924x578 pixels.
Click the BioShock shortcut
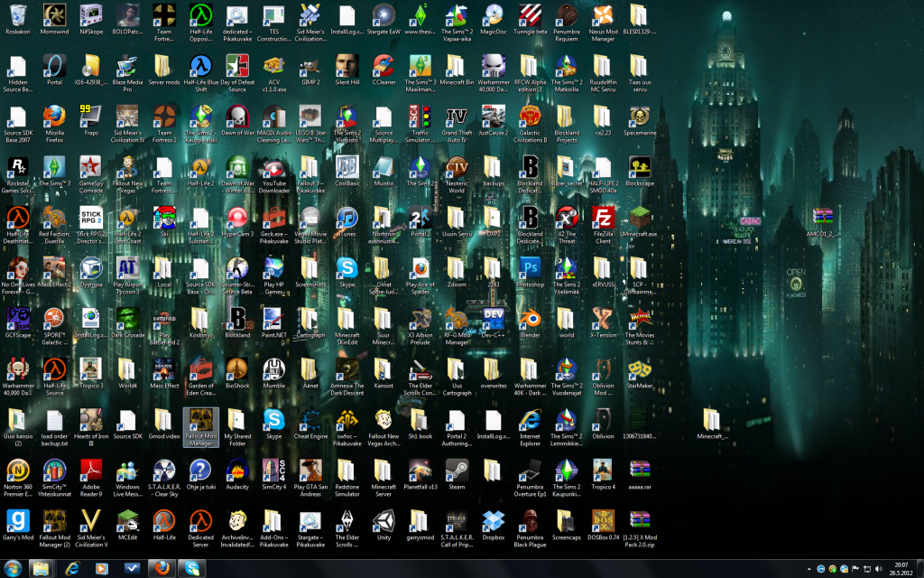point(237,375)
